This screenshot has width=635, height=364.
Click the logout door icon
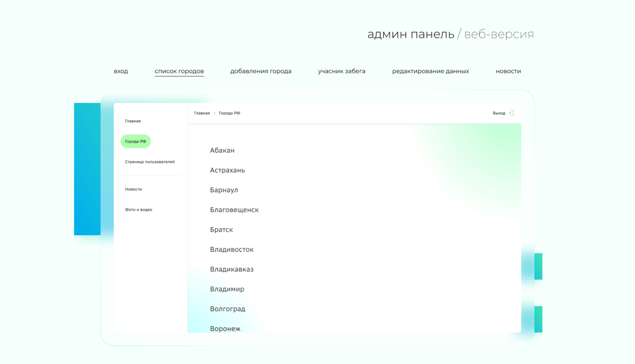click(x=511, y=113)
